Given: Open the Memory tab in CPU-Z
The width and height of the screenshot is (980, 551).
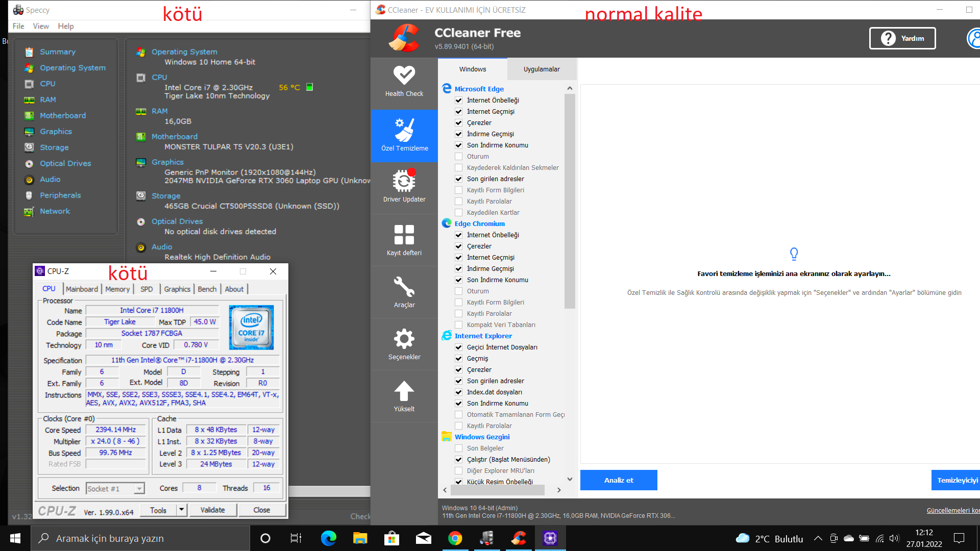Looking at the screenshot, I should point(117,289).
